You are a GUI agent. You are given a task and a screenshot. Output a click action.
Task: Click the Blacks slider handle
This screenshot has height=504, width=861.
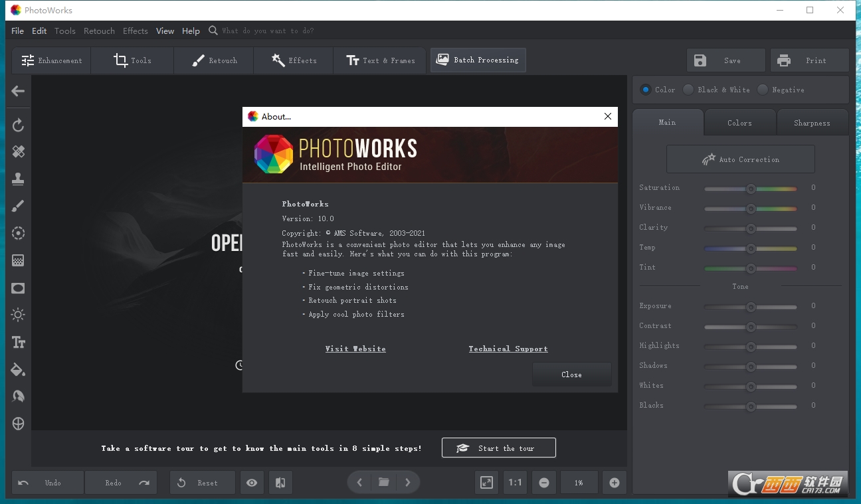751,406
